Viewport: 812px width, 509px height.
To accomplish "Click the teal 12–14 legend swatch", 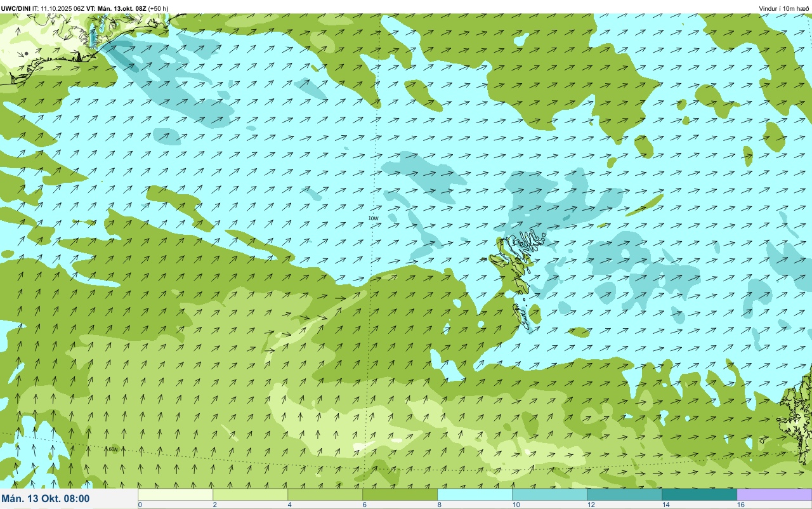I will pyautogui.click(x=625, y=494).
